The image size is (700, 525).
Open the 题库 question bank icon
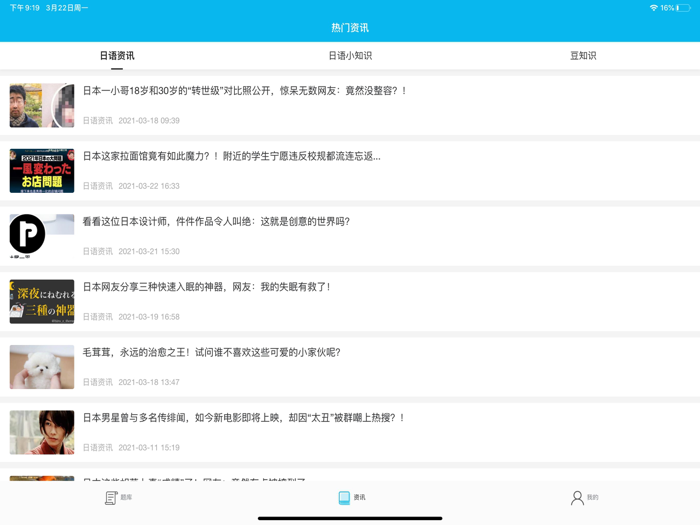pyautogui.click(x=111, y=497)
